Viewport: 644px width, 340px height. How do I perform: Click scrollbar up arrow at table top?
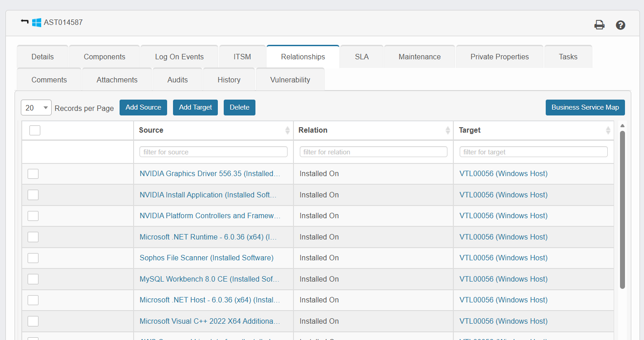(x=622, y=125)
